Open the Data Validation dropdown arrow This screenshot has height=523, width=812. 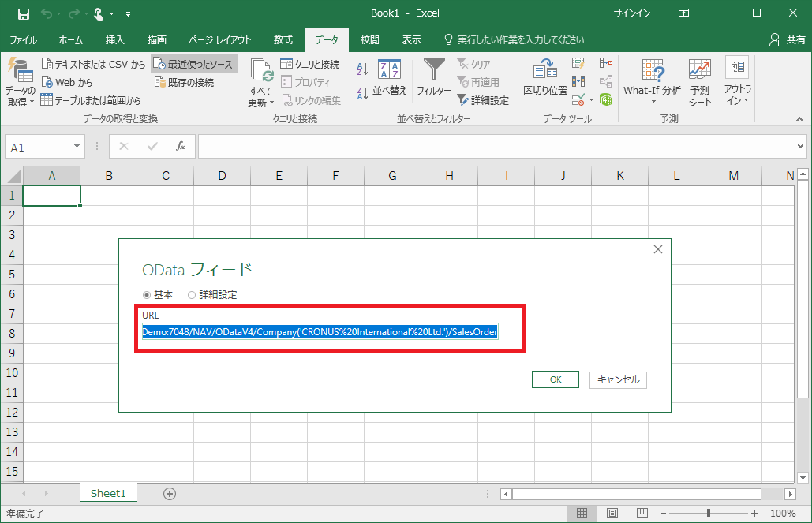pos(591,99)
